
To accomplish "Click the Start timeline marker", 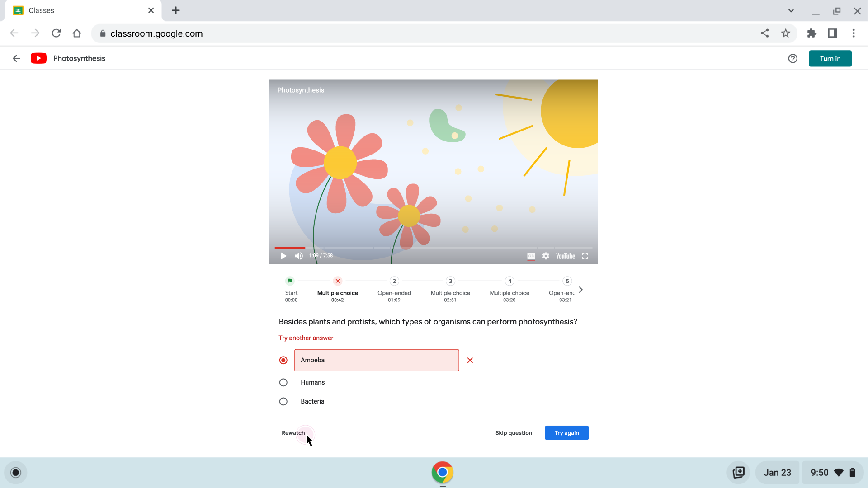I will [290, 281].
